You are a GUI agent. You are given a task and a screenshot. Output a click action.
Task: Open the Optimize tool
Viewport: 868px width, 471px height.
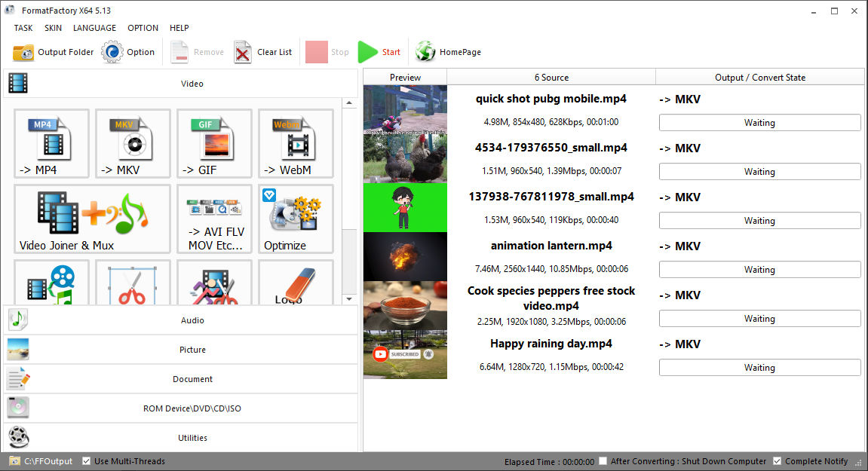click(296, 219)
